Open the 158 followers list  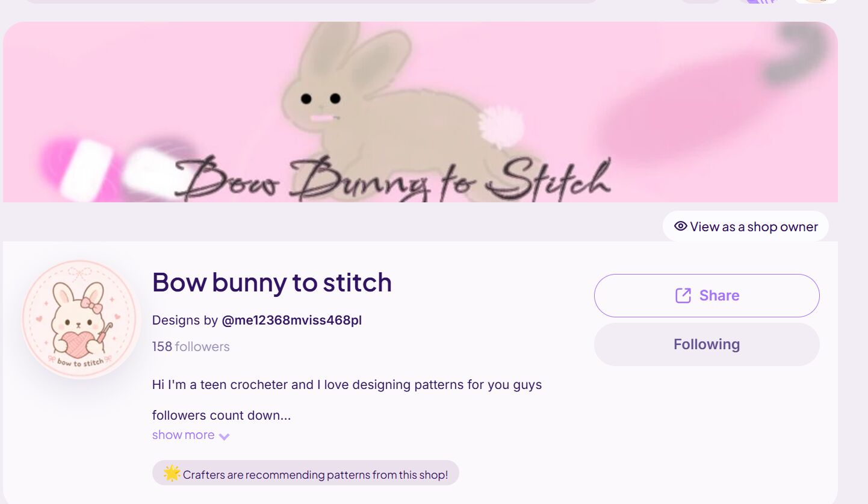coord(191,347)
